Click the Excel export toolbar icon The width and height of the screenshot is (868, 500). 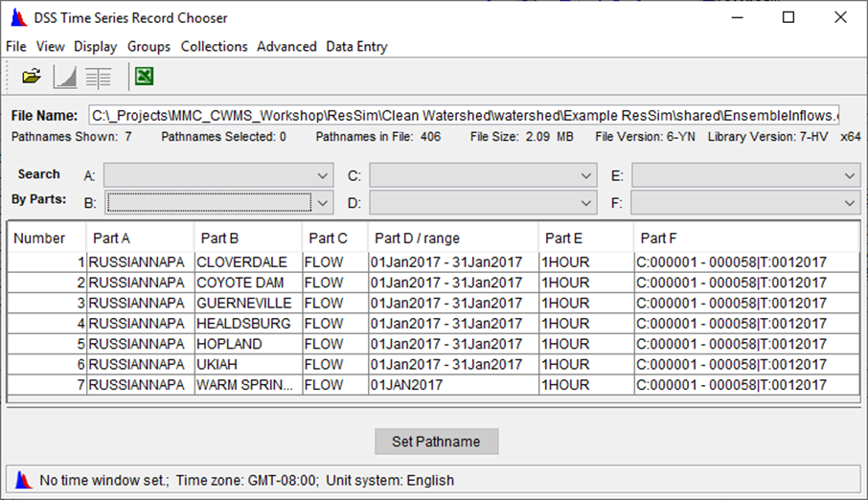click(144, 76)
